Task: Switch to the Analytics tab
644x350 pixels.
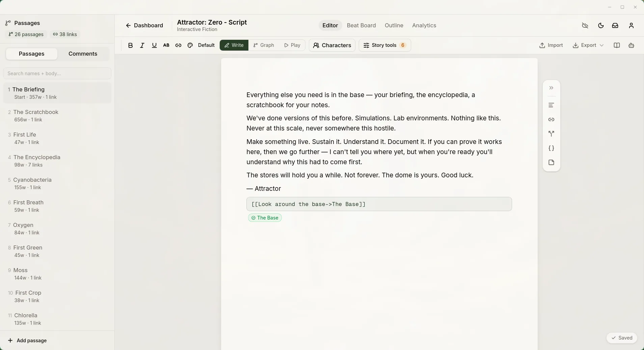Action: pyautogui.click(x=424, y=26)
